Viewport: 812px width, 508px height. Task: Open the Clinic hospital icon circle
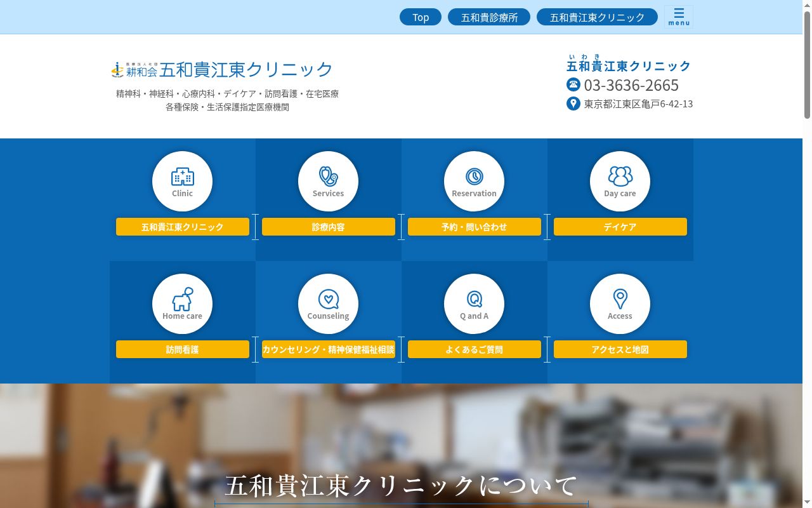click(182, 181)
